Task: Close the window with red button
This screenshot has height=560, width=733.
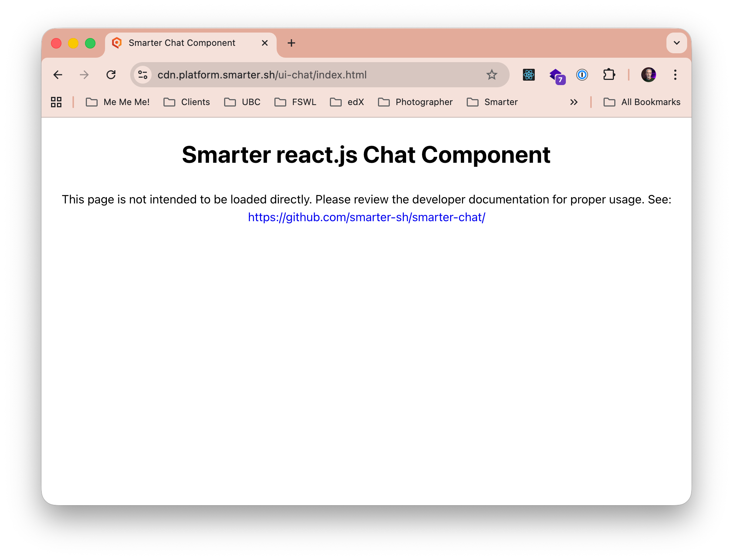Action: [x=56, y=43]
